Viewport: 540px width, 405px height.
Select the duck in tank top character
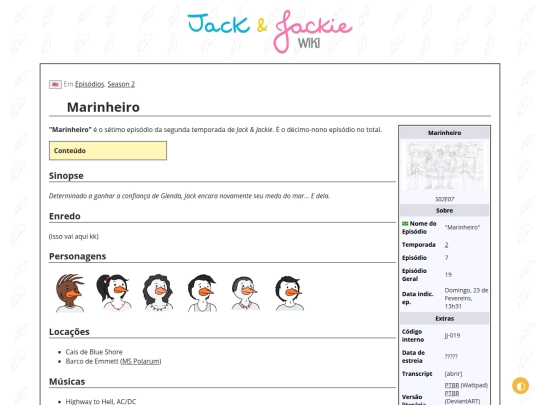pos(202,293)
